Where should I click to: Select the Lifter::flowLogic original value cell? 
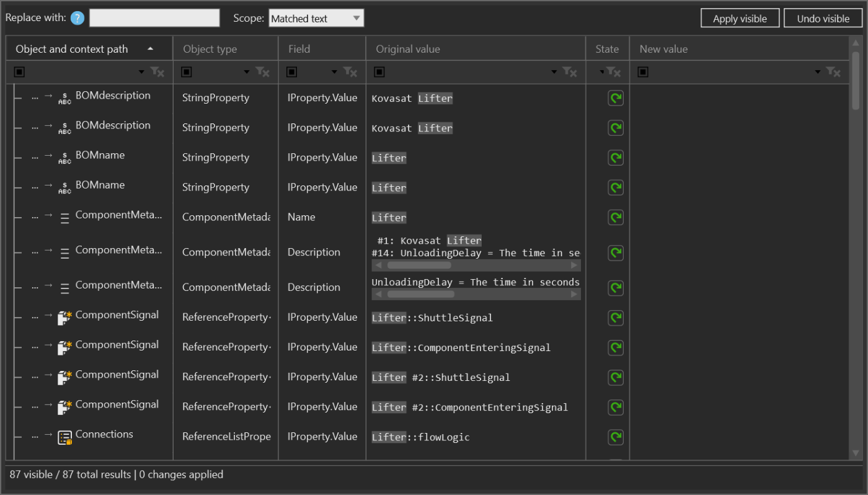476,437
